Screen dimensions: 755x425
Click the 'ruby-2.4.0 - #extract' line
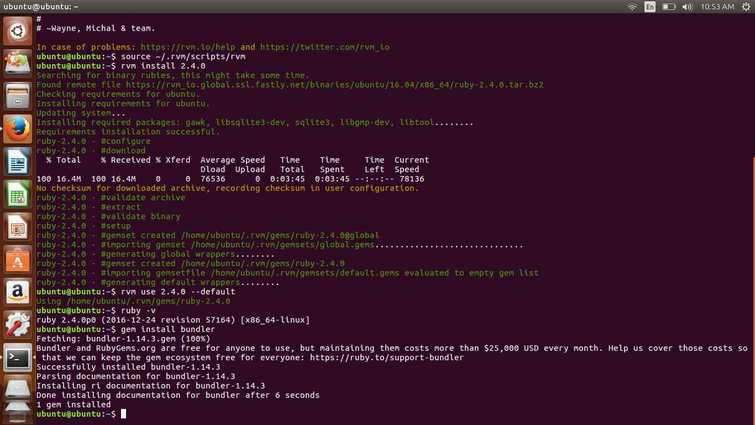pos(89,207)
